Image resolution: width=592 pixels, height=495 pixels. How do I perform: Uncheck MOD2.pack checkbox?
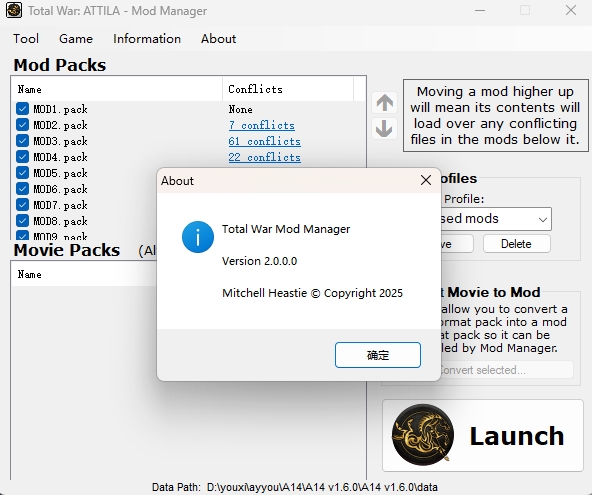(22, 125)
